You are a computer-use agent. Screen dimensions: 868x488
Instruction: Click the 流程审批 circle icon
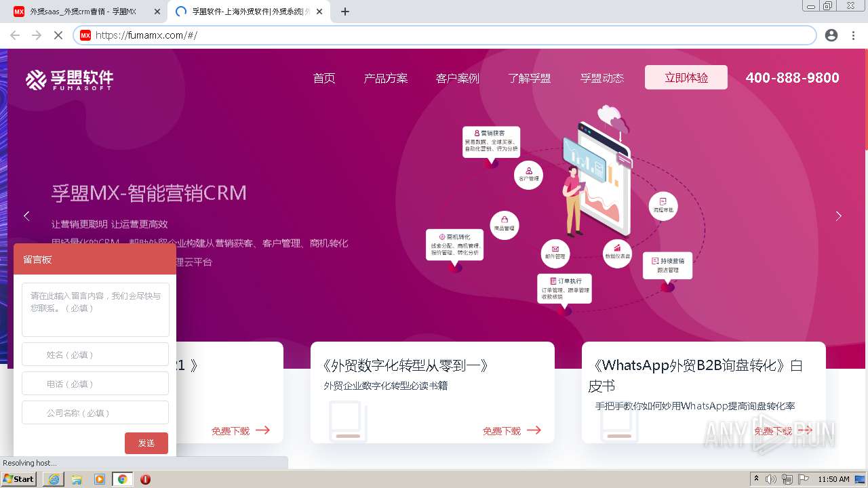tap(663, 206)
